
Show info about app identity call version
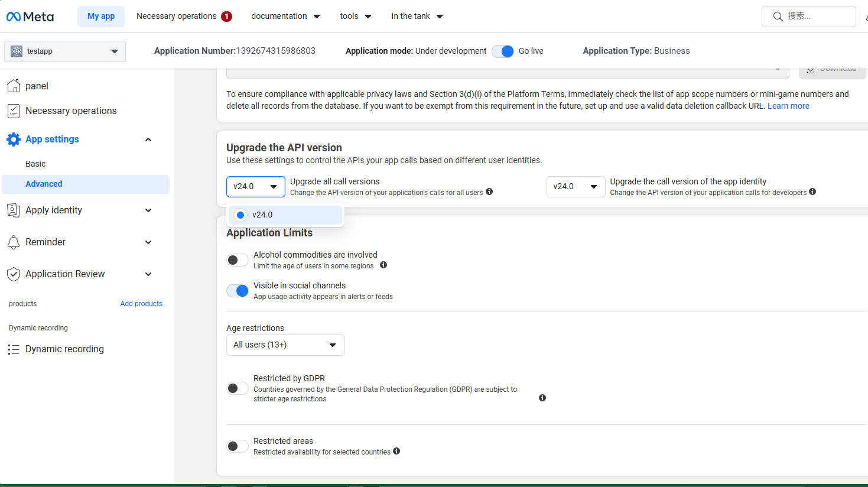pos(812,191)
